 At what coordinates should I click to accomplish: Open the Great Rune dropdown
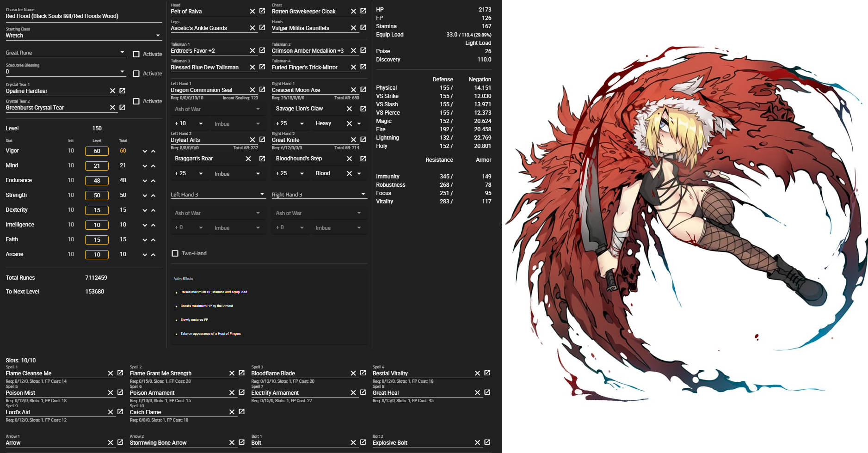click(66, 53)
